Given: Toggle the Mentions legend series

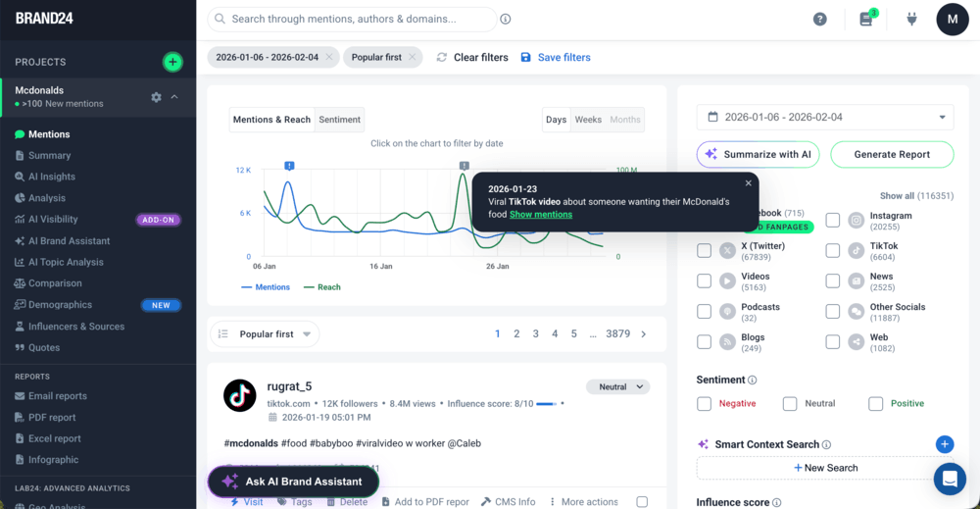Looking at the screenshot, I should (x=266, y=287).
